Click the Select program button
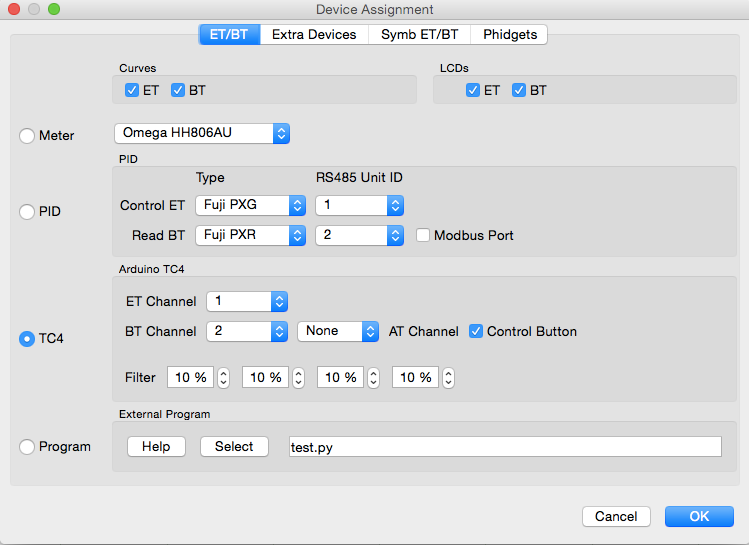 point(234,447)
